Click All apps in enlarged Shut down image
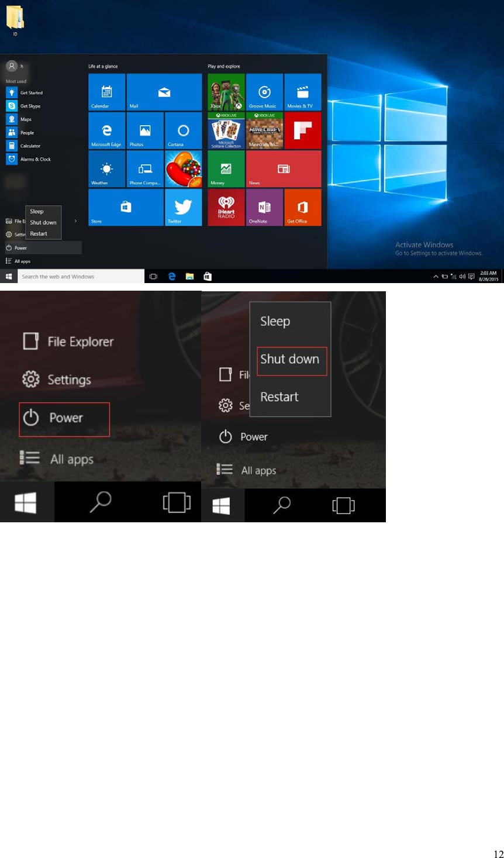This screenshot has height=858, width=504. click(246, 470)
